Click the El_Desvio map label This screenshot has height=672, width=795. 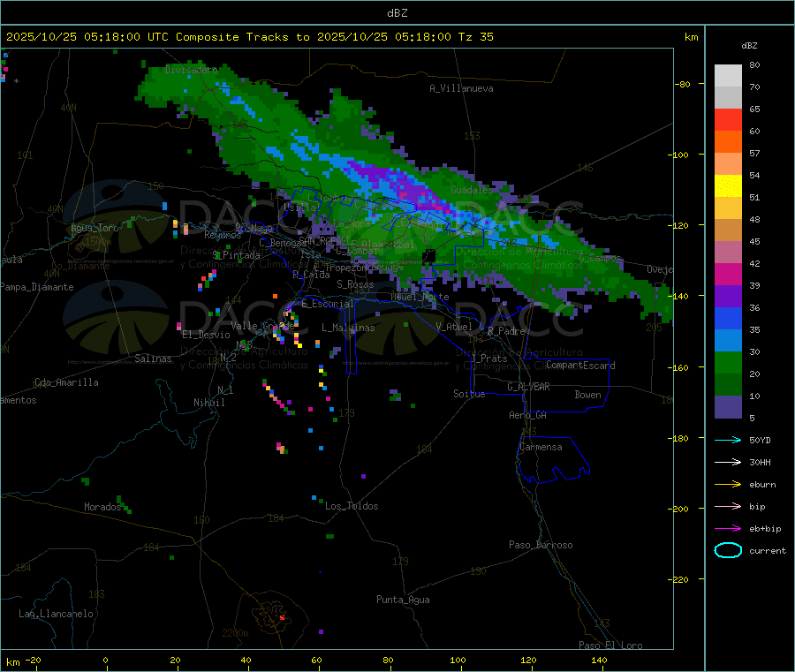point(207,335)
